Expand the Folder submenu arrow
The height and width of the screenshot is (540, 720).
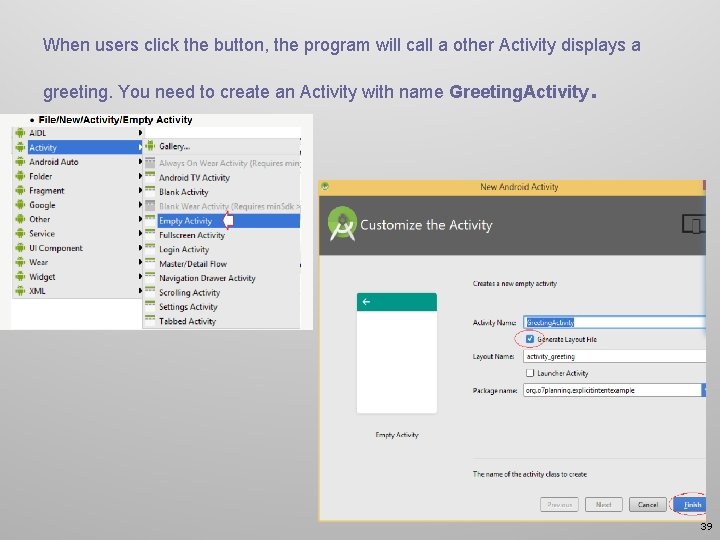140,176
